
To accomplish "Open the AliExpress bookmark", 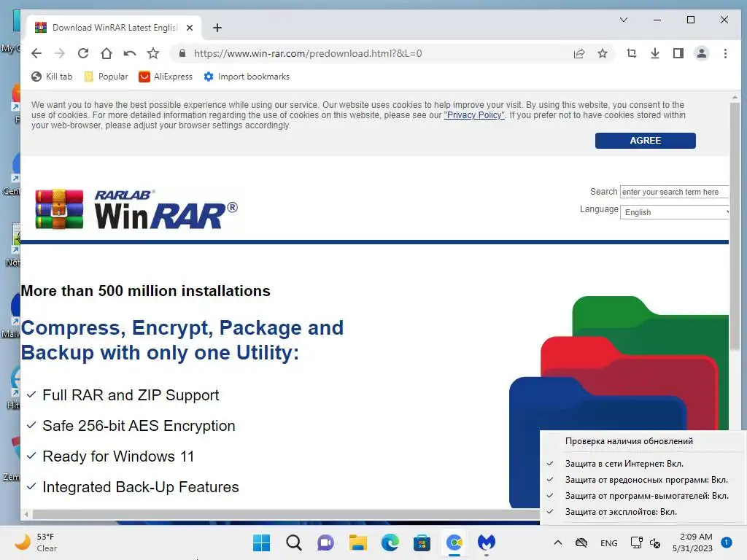I will (166, 77).
